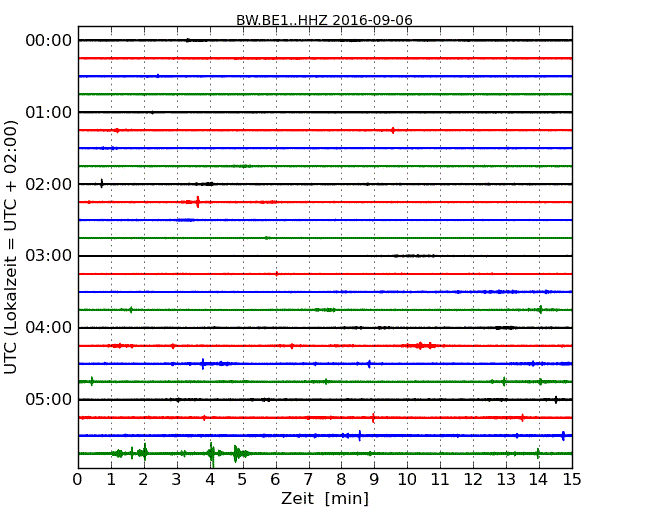Click the x-axis tick label "4"
Image resolution: width=650 pixels, height=520 pixels.
point(210,479)
